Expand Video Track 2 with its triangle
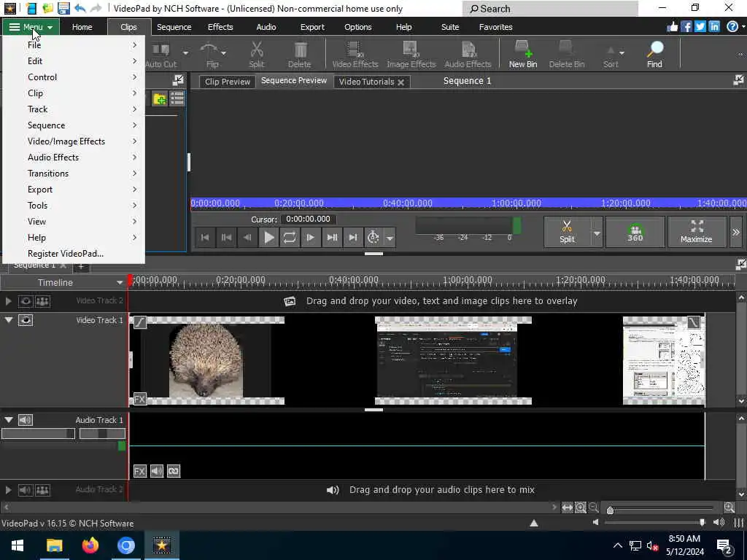This screenshot has height=560, width=747. point(9,301)
